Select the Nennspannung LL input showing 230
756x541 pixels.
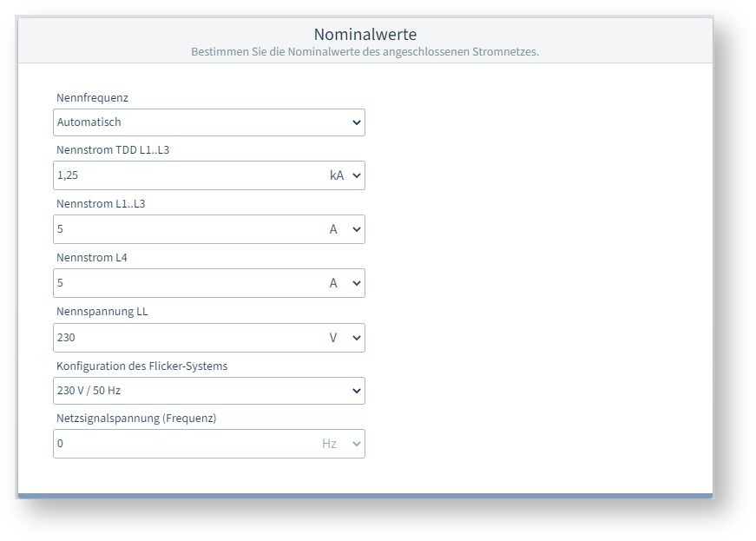[187, 338]
